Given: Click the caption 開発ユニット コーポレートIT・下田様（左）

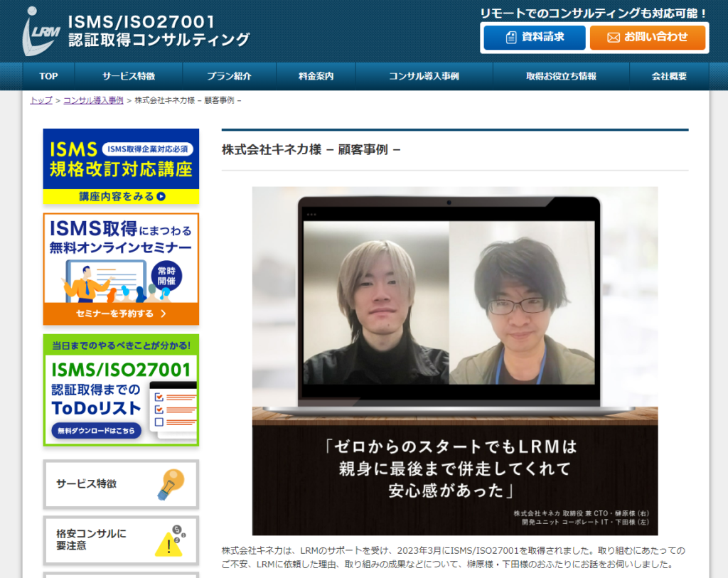Looking at the screenshot, I should (x=586, y=523).
